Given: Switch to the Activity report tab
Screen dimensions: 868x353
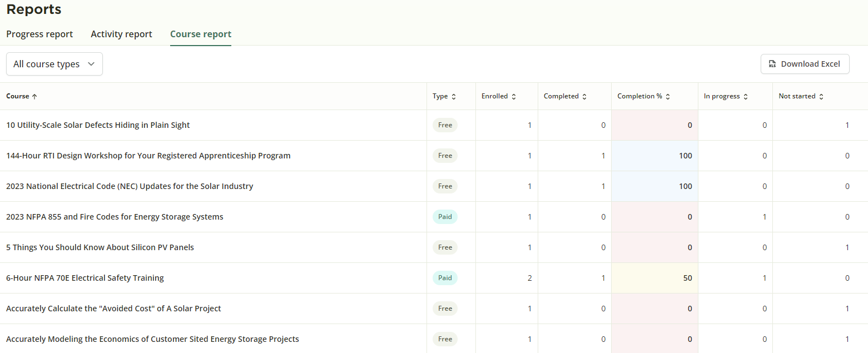Looking at the screenshot, I should click(x=121, y=34).
